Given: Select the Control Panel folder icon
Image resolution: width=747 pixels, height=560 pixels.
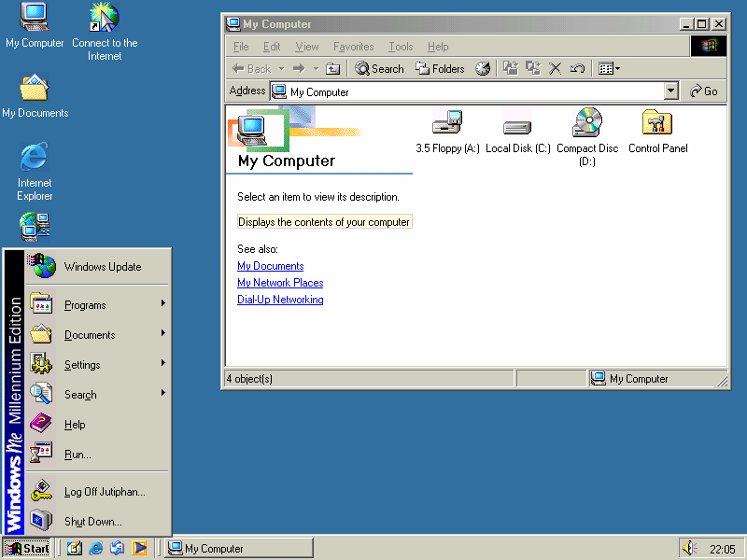Looking at the screenshot, I should 658,131.
